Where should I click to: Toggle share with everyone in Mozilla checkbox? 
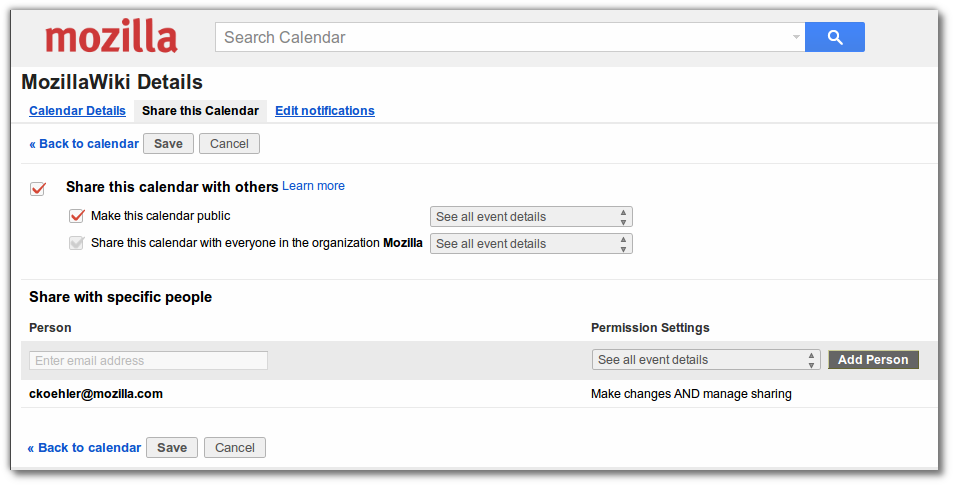pos(77,243)
